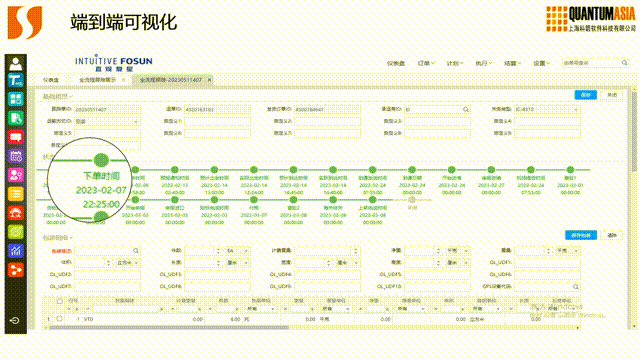
Task: Click the 下单时间 green timeline node
Action: tap(101, 160)
